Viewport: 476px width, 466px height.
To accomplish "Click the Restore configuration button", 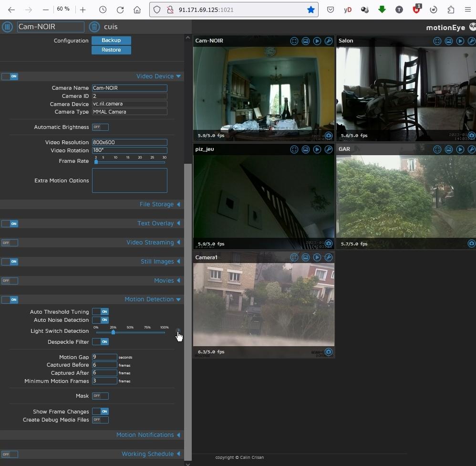I will [x=111, y=50].
